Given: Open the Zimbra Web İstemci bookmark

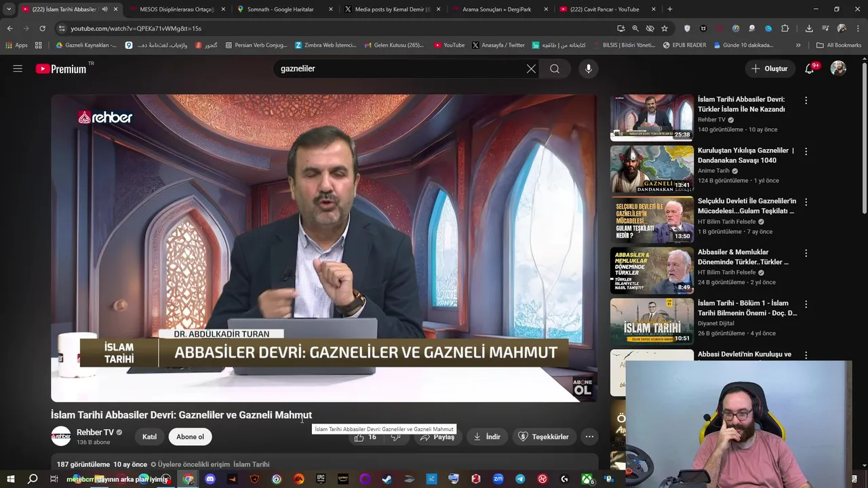Looking at the screenshot, I should coord(325,45).
